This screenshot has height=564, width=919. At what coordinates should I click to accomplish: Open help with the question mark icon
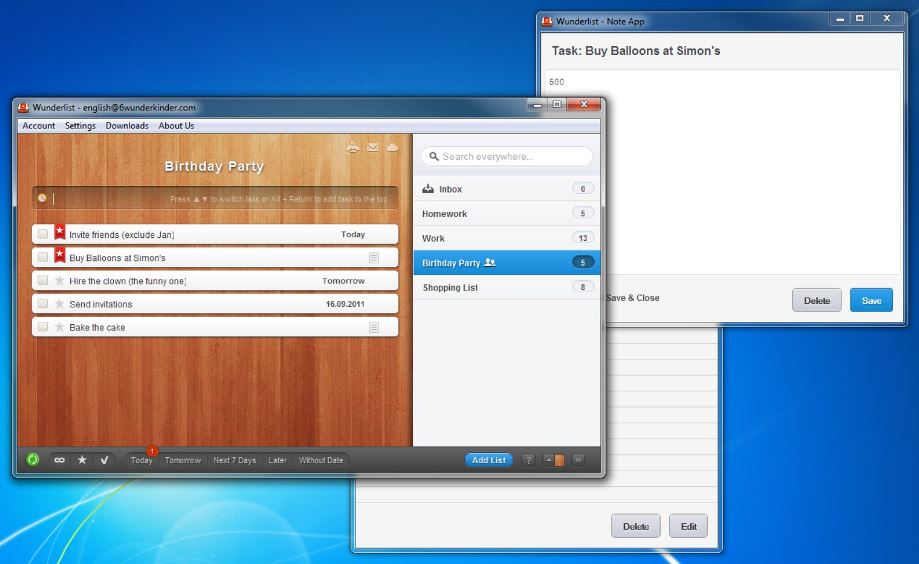(528, 460)
